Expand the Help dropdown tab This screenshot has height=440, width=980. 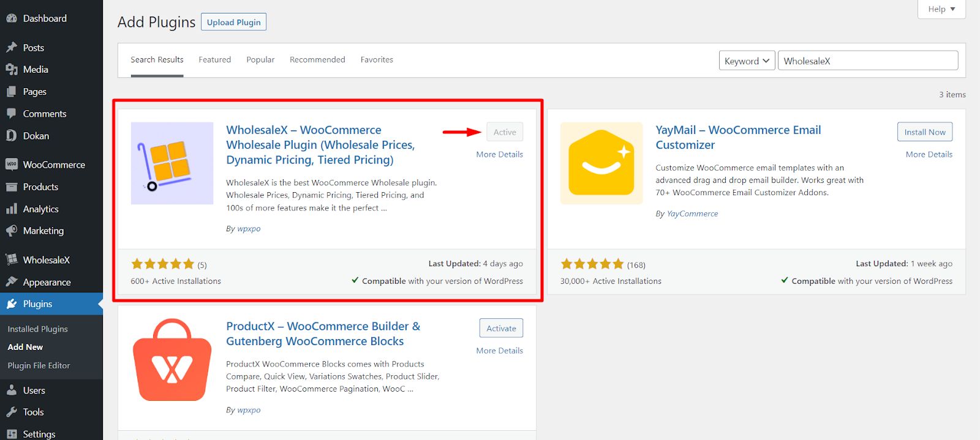941,9
